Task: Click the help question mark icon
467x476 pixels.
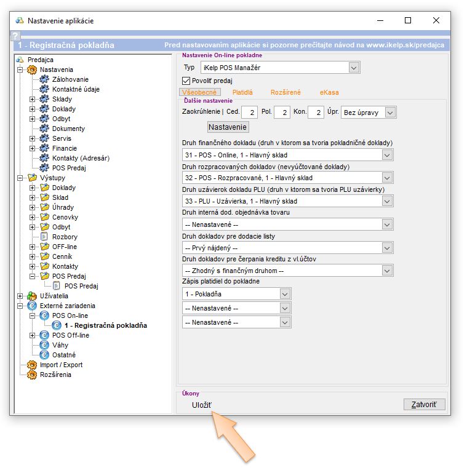Action: coord(16,37)
